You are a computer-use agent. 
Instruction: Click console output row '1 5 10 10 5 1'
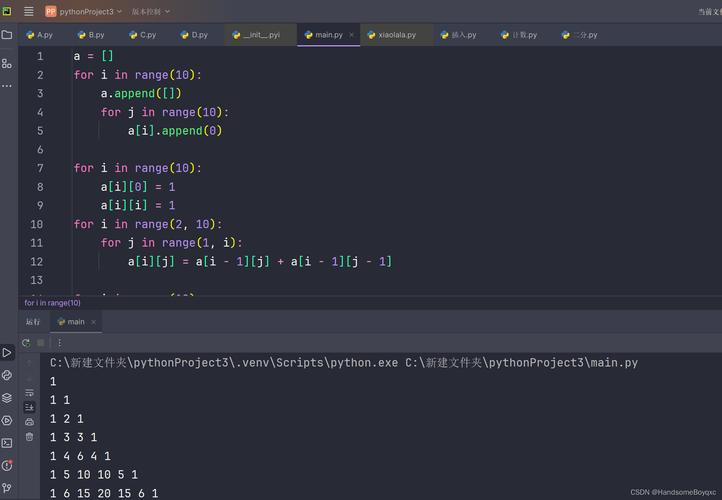94,475
